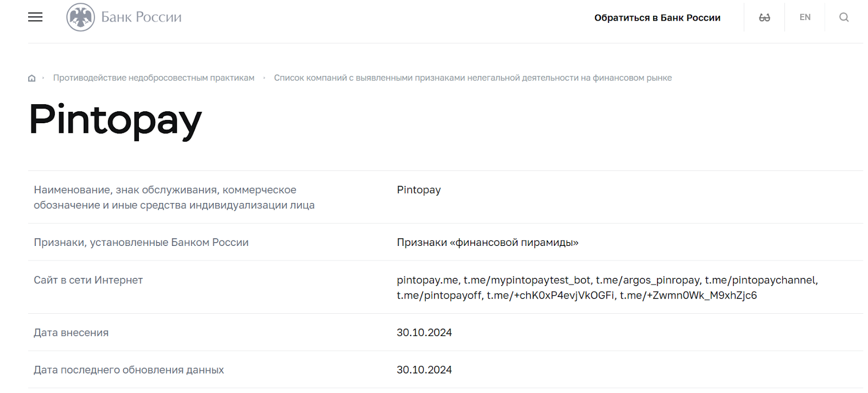Open «Обратиться в Банк России» link
The width and height of the screenshot is (868, 393).
(657, 18)
